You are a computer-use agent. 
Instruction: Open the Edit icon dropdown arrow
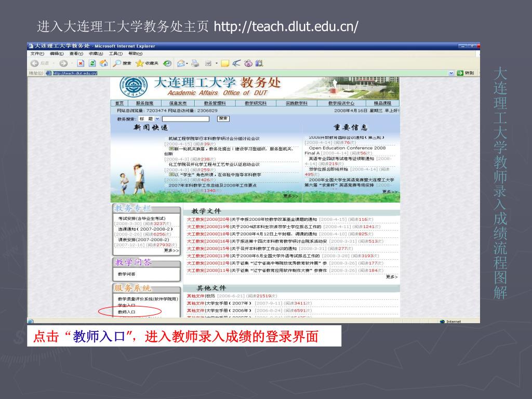pos(217,63)
